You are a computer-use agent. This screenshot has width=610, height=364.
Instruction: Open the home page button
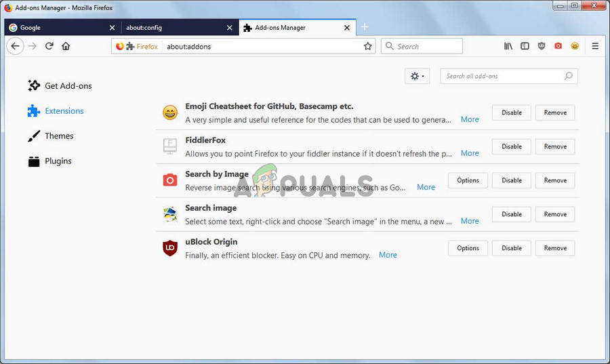(x=66, y=46)
